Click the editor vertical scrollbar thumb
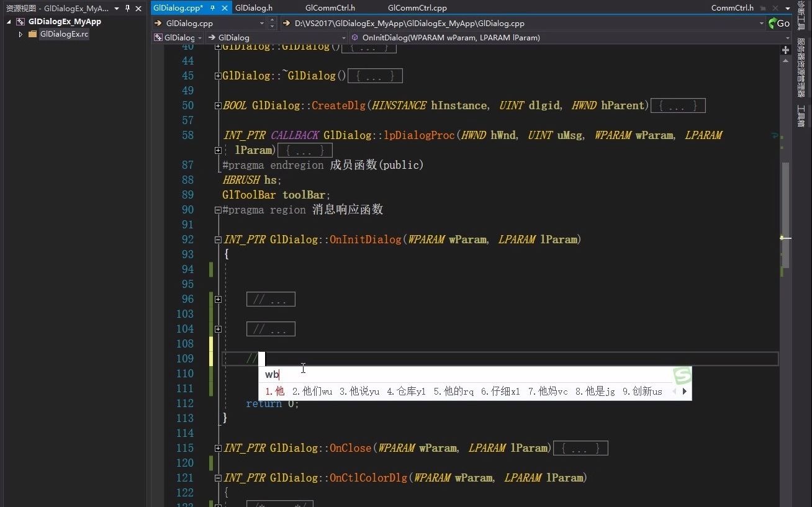This screenshot has height=507, width=812. click(x=786, y=216)
